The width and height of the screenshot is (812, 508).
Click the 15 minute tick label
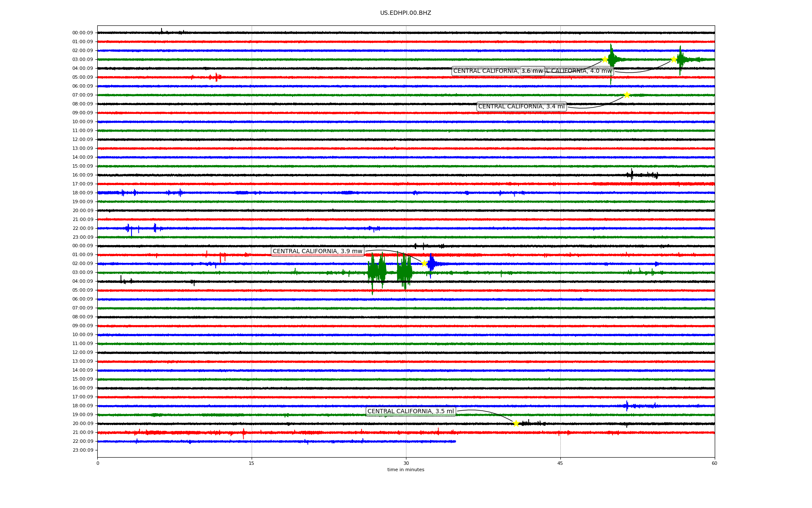pyautogui.click(x=252, y=463)
